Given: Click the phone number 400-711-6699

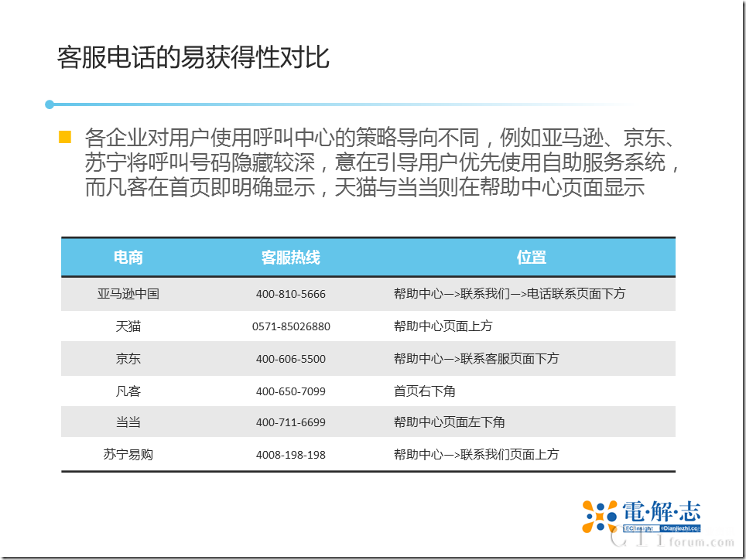Looking at the screenshot, I should pyautogui.click(x=291, y=422).
